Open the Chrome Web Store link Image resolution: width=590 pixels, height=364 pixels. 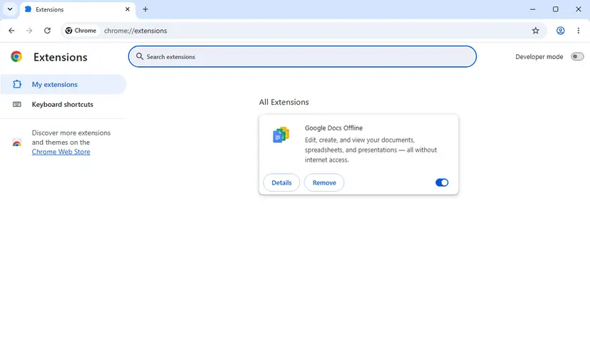click(x=61, y=152)
